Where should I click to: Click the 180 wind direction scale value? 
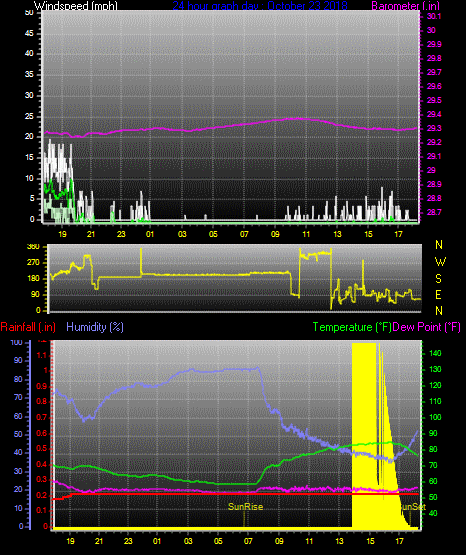pos(33,279)
